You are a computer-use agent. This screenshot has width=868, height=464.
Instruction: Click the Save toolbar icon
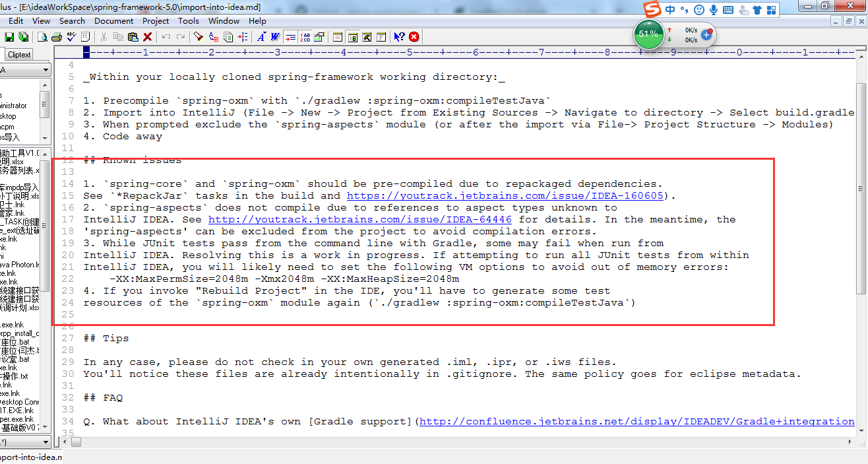pos(9,37)
